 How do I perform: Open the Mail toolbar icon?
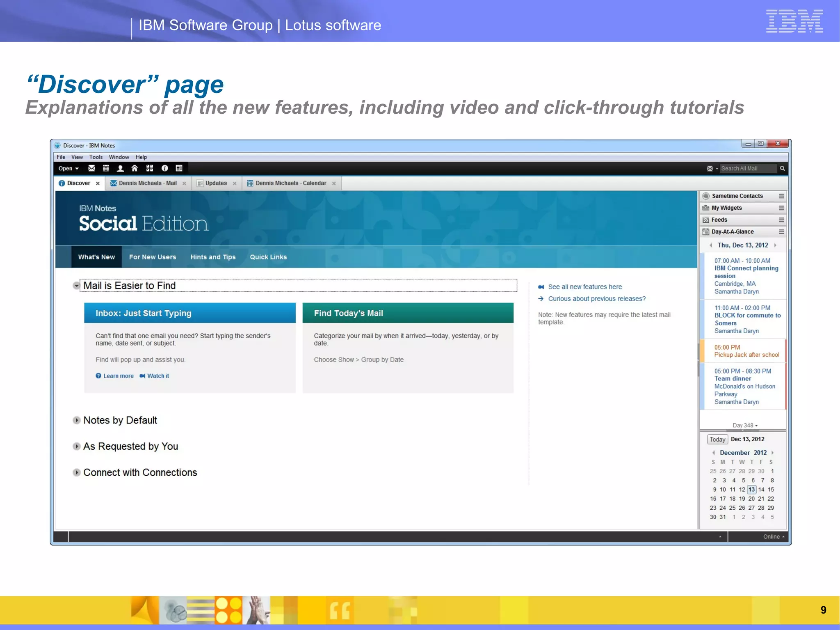91,168
